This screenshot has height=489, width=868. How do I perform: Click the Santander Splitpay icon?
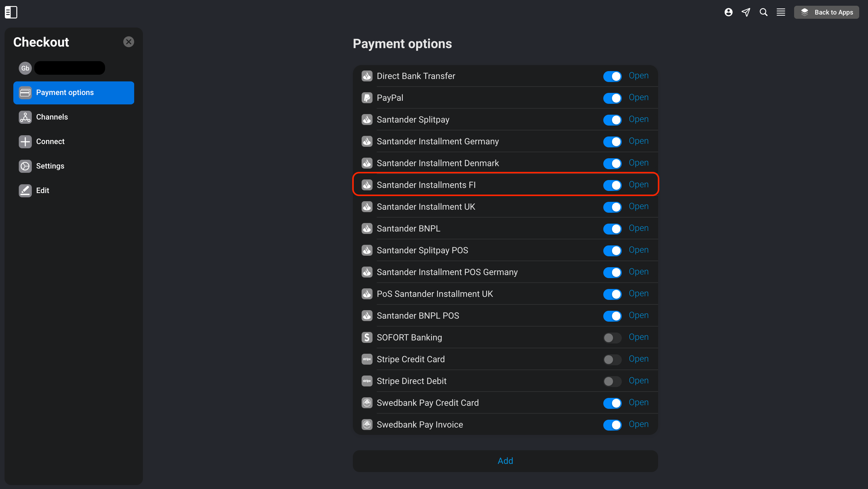click(367, 120)
